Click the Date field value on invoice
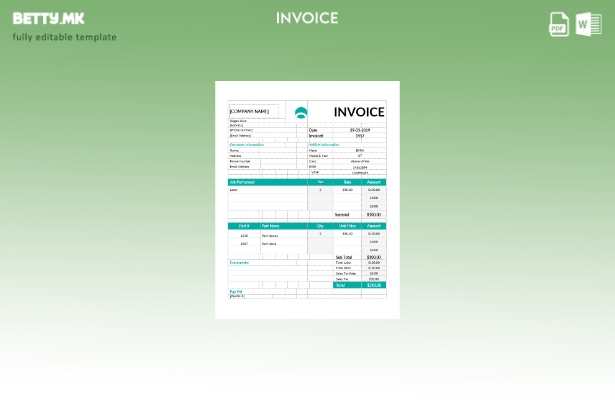 coord(359,130)
